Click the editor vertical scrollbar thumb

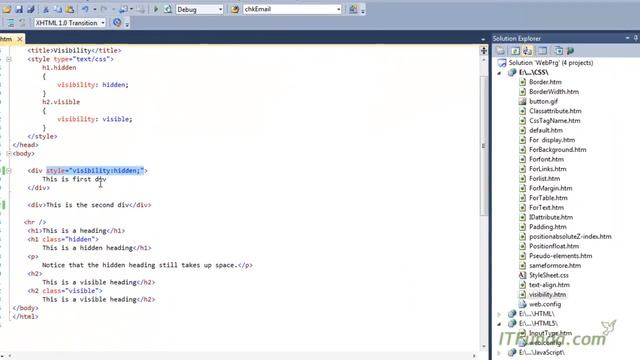click(x=484, y=145)
